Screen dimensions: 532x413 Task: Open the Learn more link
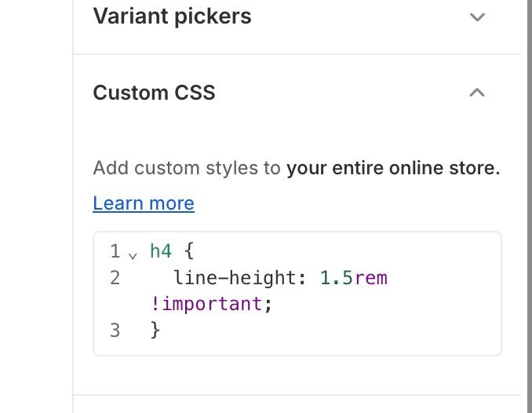tap(144, 203)
